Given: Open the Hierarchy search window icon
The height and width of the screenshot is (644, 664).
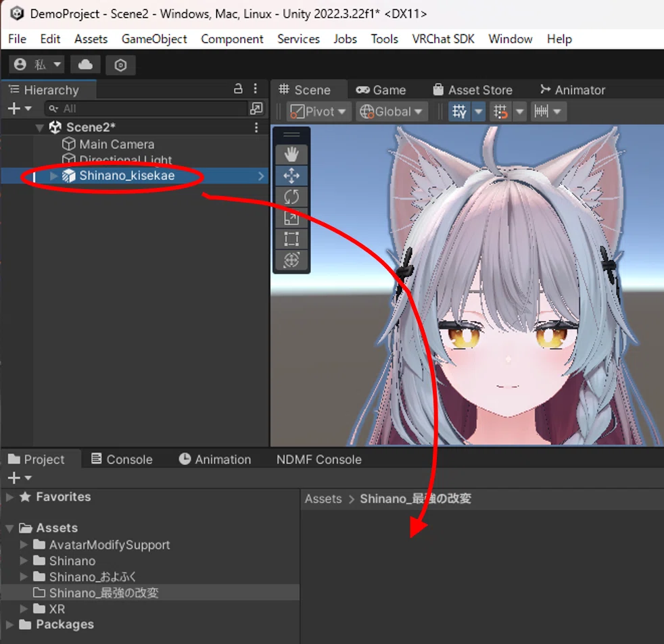Looking at the screenshot, I should 256,109.
